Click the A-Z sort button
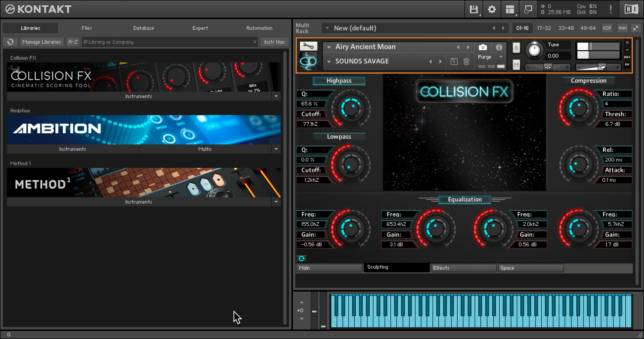Screen dimensions: 644x339 73,42
